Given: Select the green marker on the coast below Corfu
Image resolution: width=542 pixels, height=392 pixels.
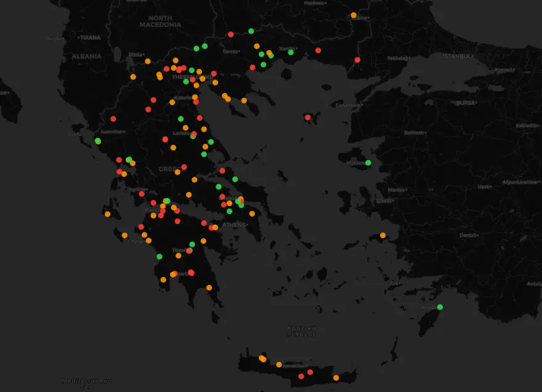Looking at the screenshot, I should pos(98,142).
